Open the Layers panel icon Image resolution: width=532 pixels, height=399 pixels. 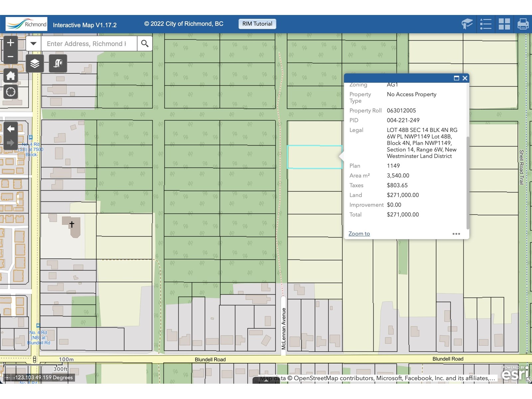35,63
